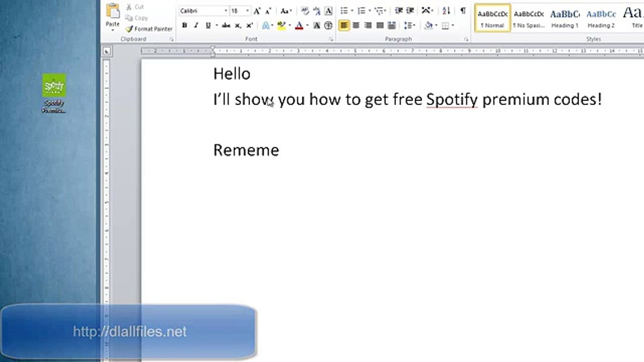This screenshot has height=362, width=644.
Task: Toggle Show/Hide paragraph marks
Action: (x=463, y=11)
